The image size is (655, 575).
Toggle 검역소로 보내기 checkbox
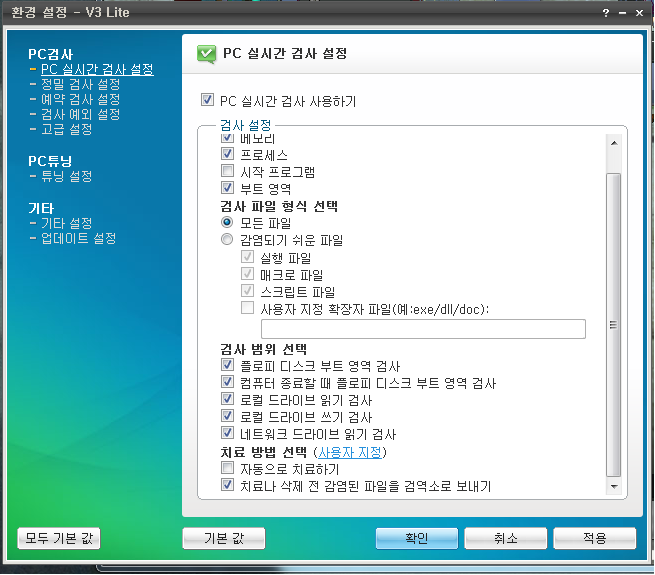click(x=227, y=485)
